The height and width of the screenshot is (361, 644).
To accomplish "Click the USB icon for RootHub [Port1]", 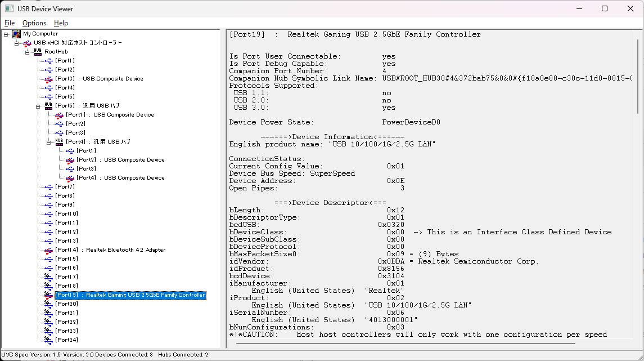I will click(48, 61).
